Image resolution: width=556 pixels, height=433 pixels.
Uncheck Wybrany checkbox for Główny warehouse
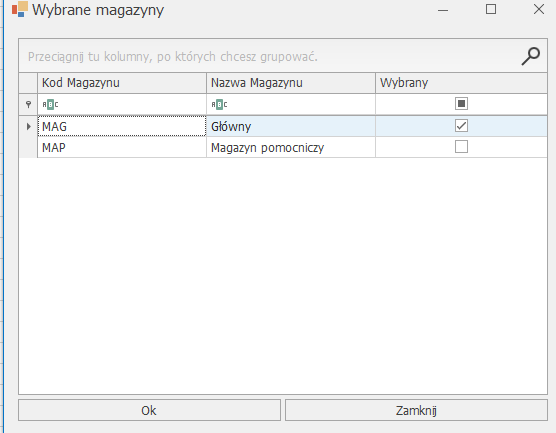coord(461,126)
